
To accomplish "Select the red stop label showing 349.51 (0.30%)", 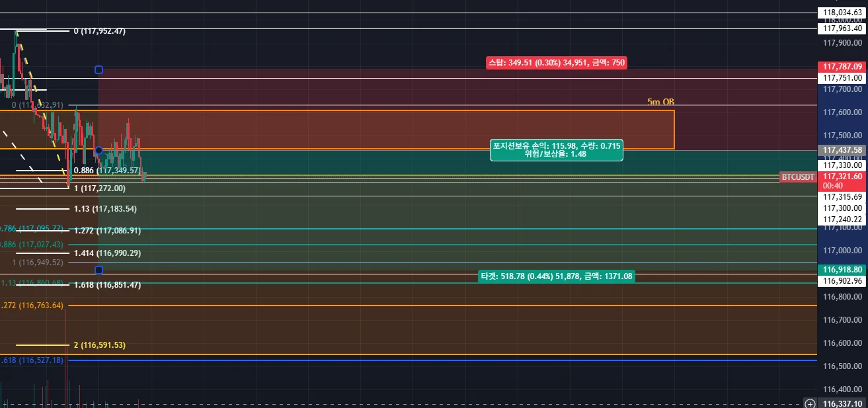I will point(556,63).
